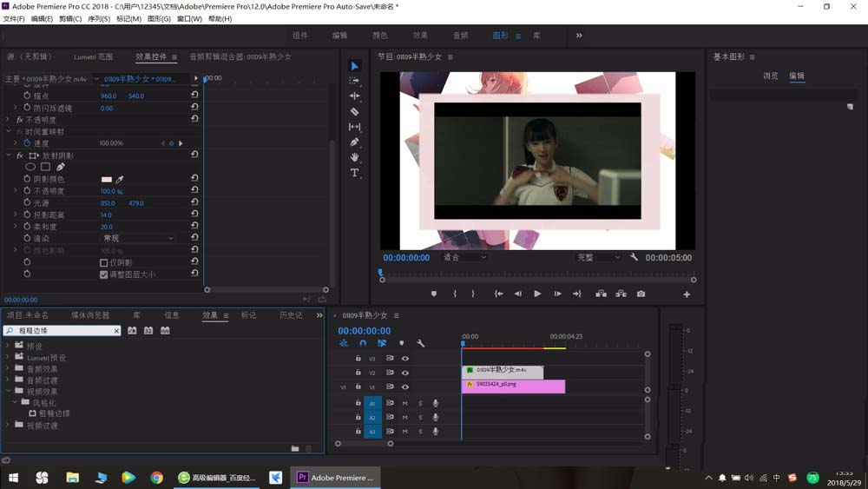Open the 完整 playback resolution dropdown

598,257
